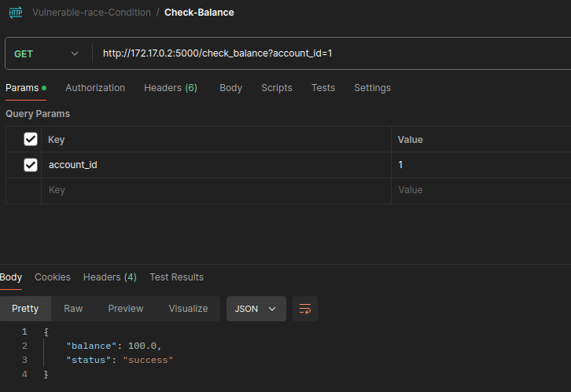Screen dimensions: 571x392
Task: Uncheck the account_id parameter checkbox
Action: point(31,165)
